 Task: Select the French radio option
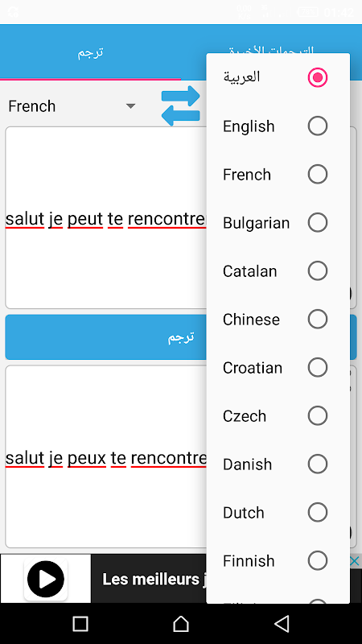pyautogui.click(x=278, y=174)
